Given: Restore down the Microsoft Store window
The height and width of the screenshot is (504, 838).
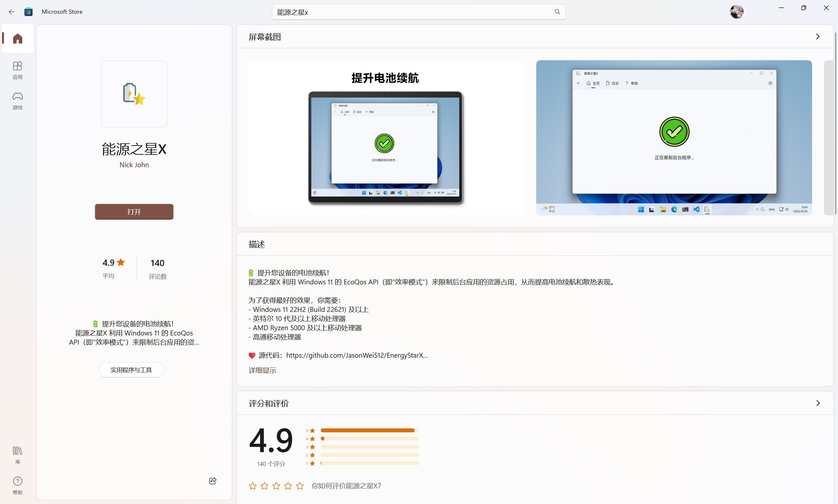Looking at the screenshot, I should click(x=803, y=8).
